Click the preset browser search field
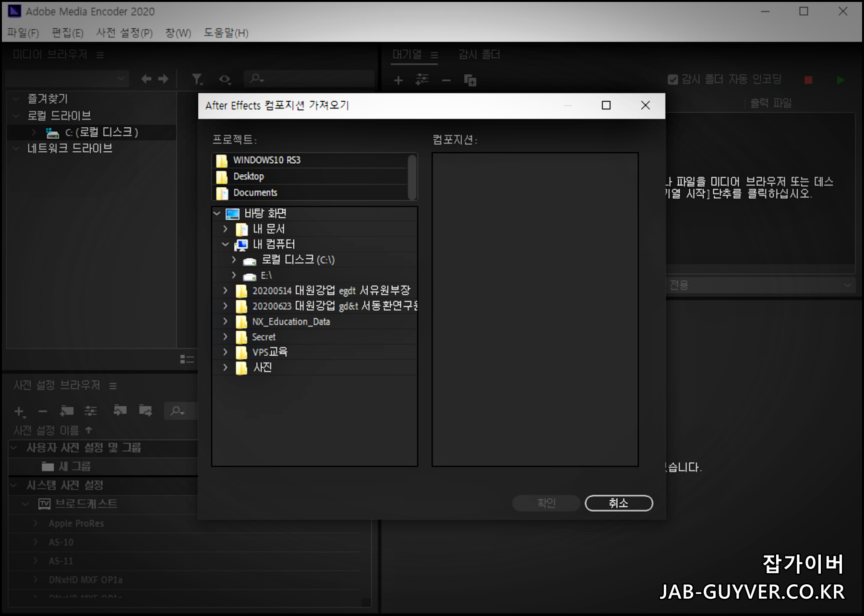Screen dimensions: 864x616 point(181,411)
